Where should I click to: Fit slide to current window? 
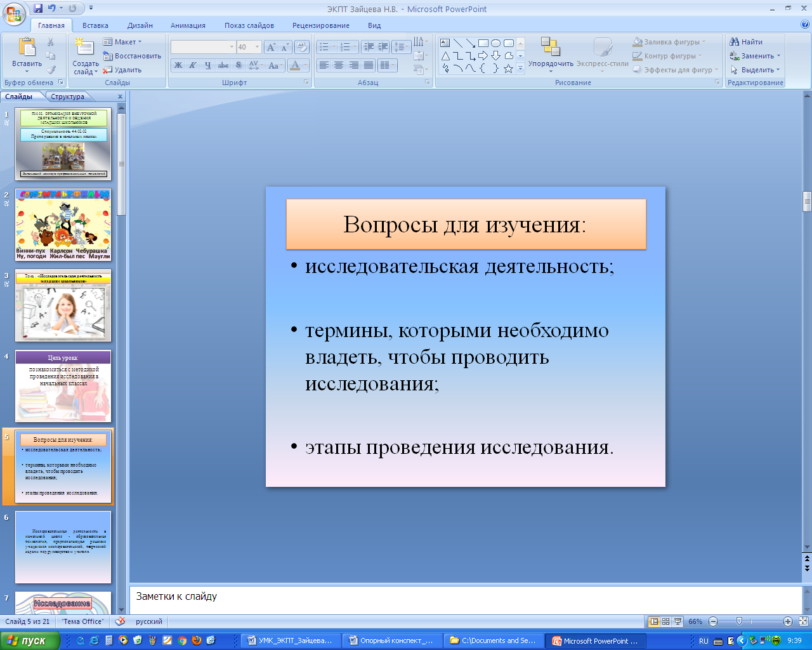(803, 621)
